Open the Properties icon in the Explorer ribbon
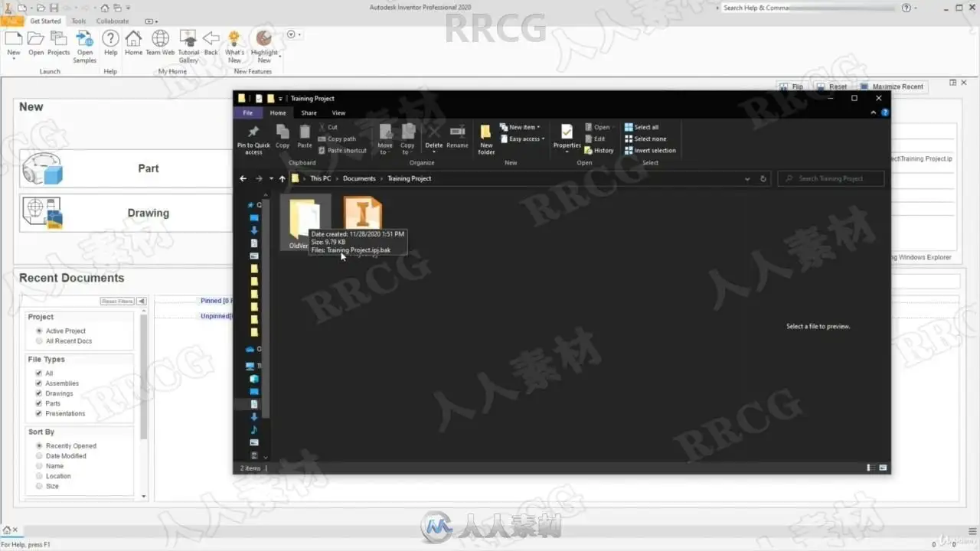The height and width of the screenshot is (551, 980). (x=567, y=132)
